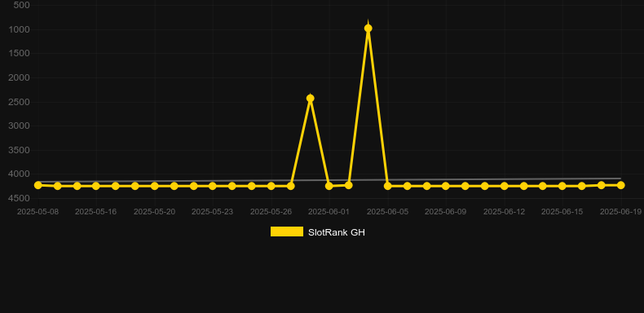Select the data point above 2025-06-15
644x313 pixels.
pos(562,186)
